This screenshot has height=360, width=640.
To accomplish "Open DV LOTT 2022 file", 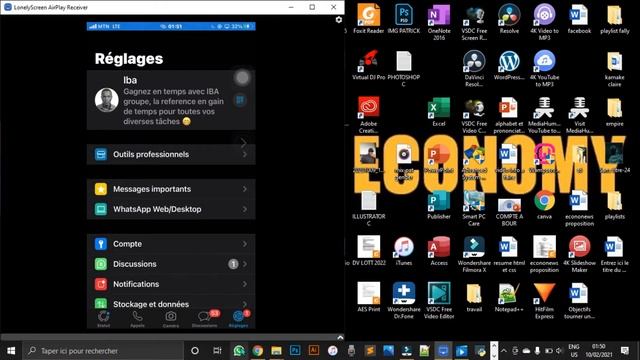I will tap(369, 251).
